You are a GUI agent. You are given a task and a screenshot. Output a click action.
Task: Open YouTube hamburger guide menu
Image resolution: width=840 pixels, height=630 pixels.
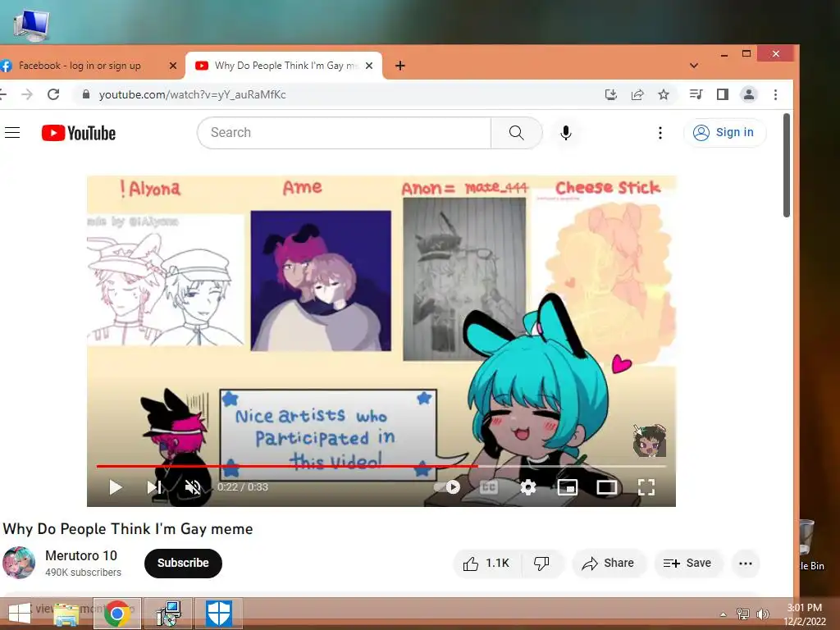pos(12,132)
